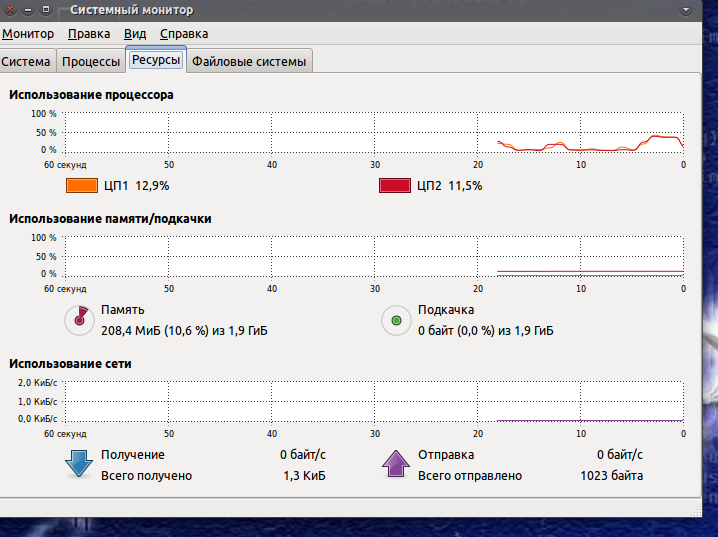The width and height of the screenshot is (718, 537).
Task: Click the purple Отправка upload arrow
Action: (x=396, y=464)
